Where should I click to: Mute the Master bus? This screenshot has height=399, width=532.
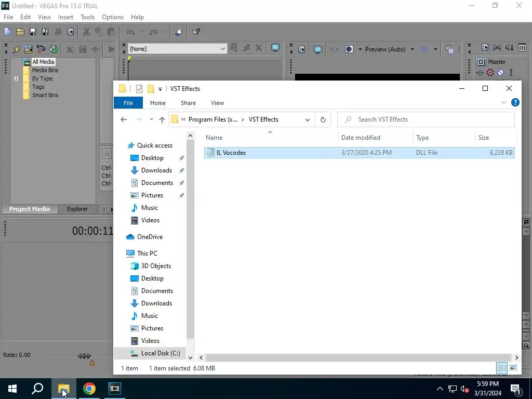[x=500, y=72]
